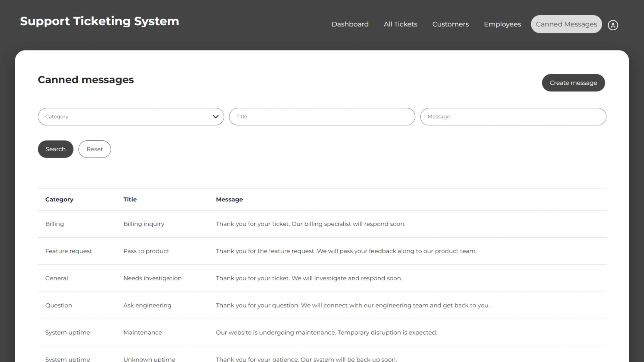Expand the Category dropdown chevron
Viewport: 644px width, 362px height.
coord(215,117)
